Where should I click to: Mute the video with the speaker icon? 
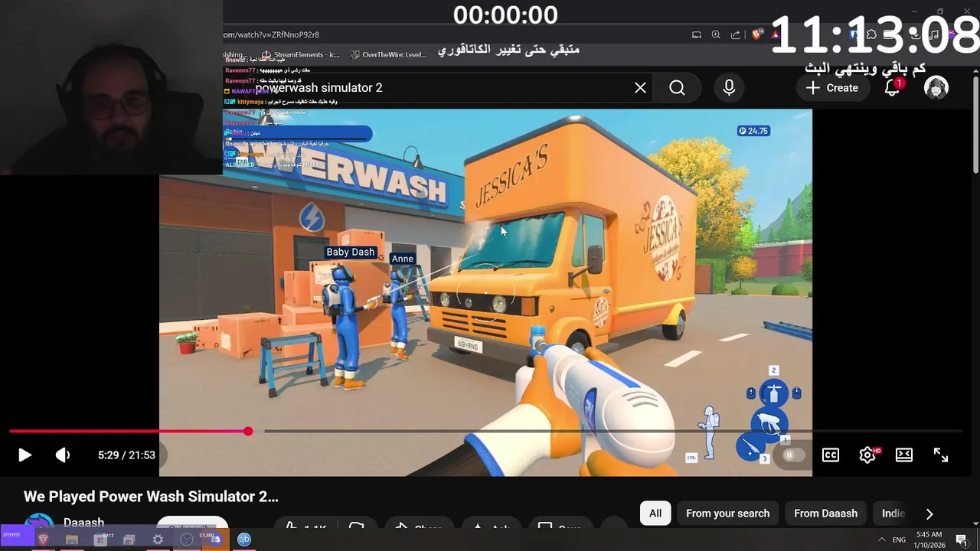(63, 455)
